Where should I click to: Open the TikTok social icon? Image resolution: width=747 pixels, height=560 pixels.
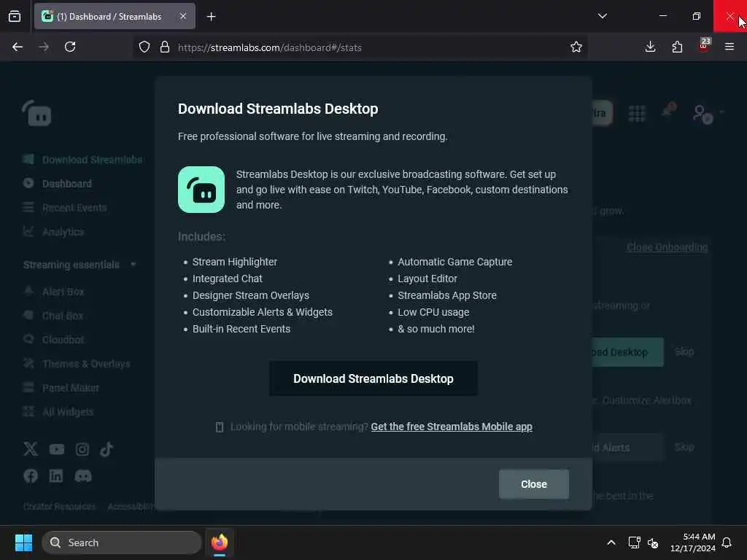107,449
